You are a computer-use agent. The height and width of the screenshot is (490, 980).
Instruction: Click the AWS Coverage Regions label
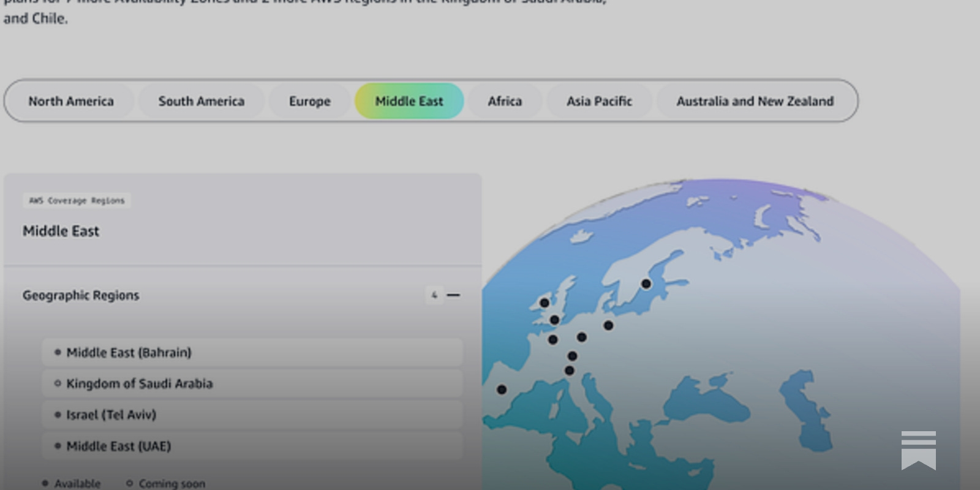[77, 200]
